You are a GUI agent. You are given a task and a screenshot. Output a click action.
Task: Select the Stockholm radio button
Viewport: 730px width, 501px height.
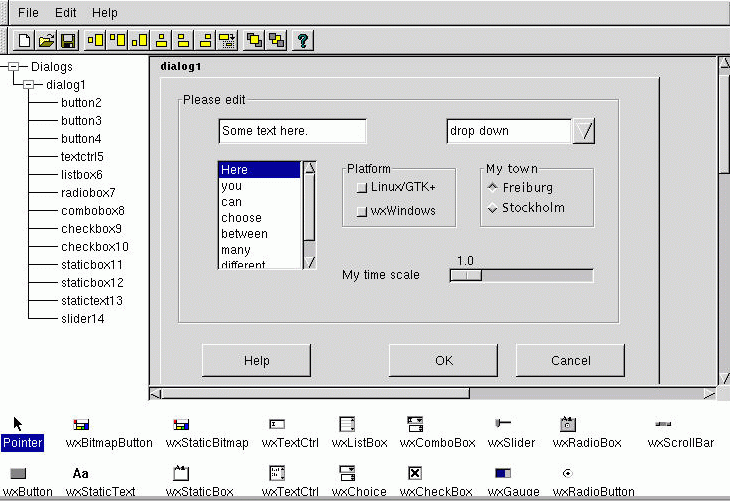pyautogui.click(x=493, y=208)
